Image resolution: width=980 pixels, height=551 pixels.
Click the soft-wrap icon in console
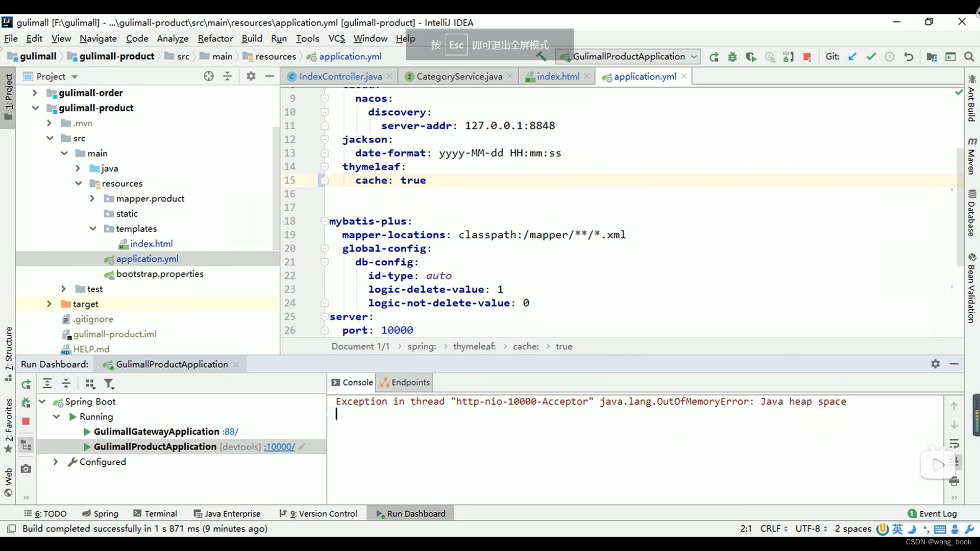[x=954, y=443]
